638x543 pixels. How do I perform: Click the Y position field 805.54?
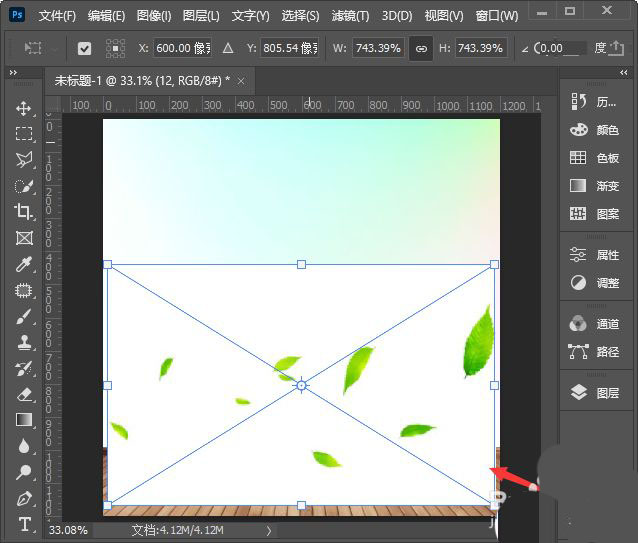click(289, 48)
